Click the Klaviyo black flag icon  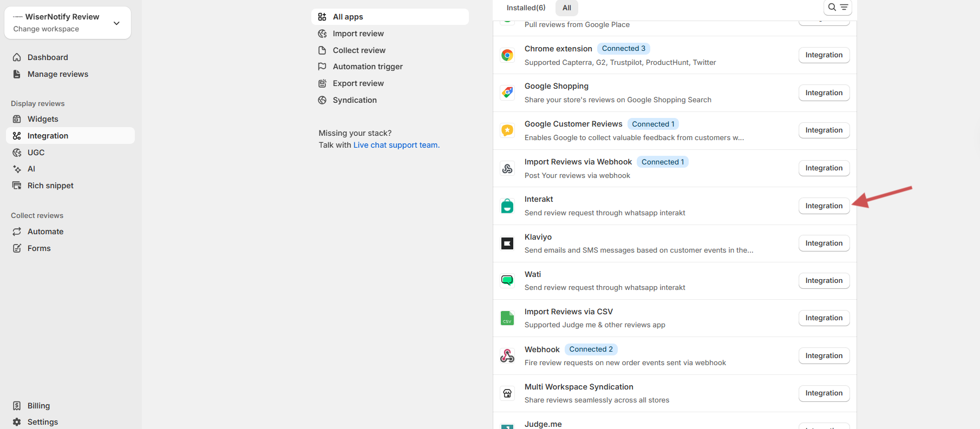507,243
